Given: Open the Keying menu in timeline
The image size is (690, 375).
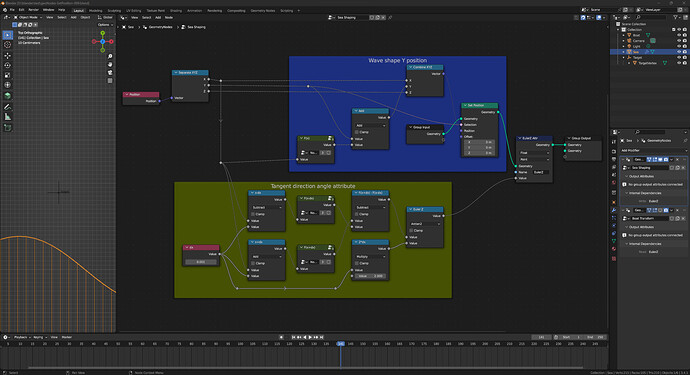Looking at the screenshot, I should click(40, 337).
